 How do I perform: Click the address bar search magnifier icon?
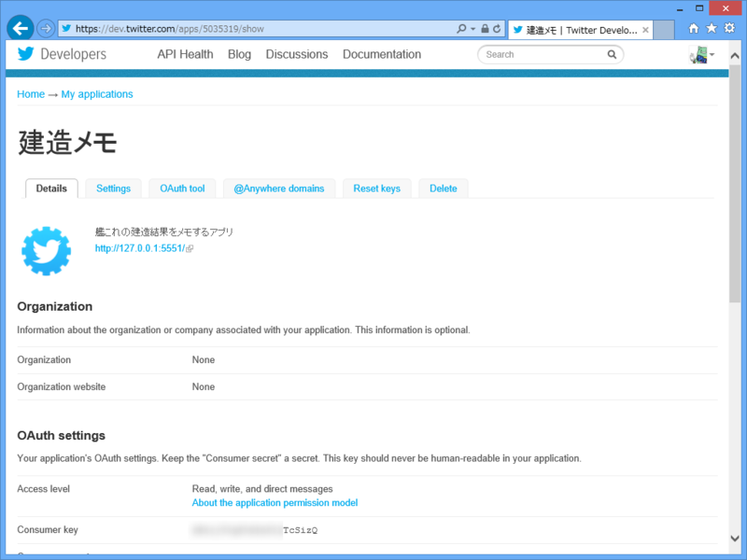click(x=461, y=29)
